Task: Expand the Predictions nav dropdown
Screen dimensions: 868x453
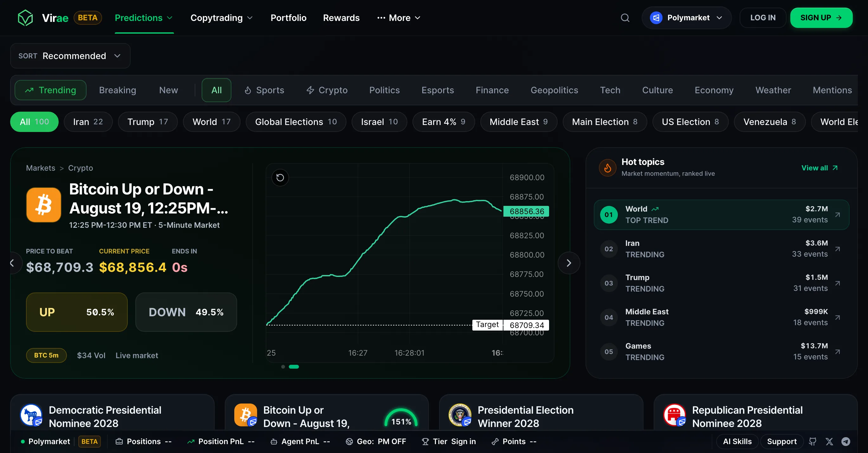Action: click(x=144, y=17)
